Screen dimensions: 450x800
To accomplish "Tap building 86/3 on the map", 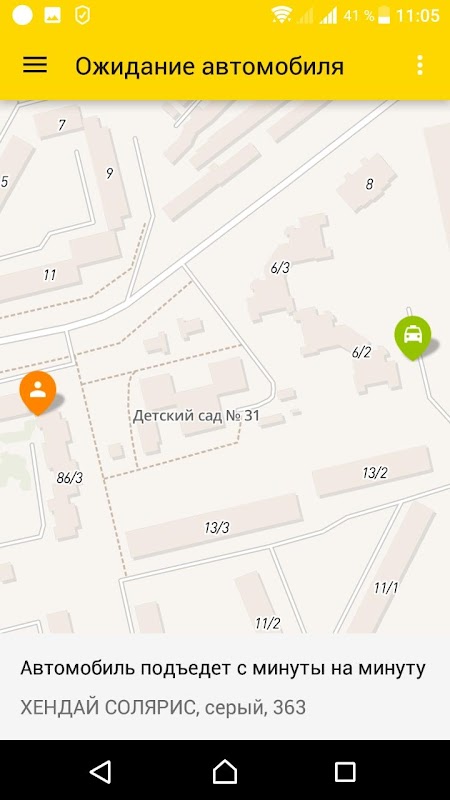I will pyautogui.click(x=69, y=478).
